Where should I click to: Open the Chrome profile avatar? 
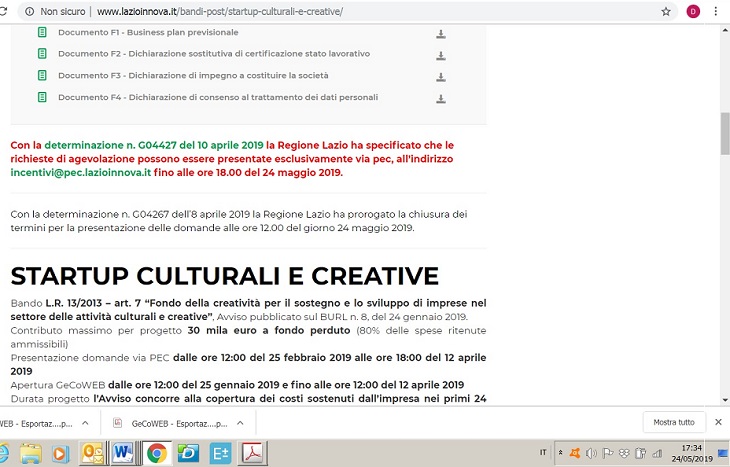(693, 11)
